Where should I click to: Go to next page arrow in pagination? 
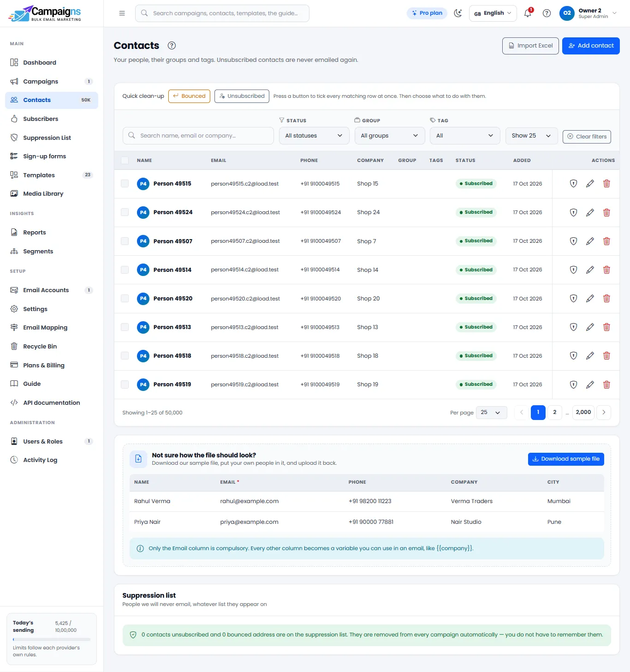tap(604, 412)
